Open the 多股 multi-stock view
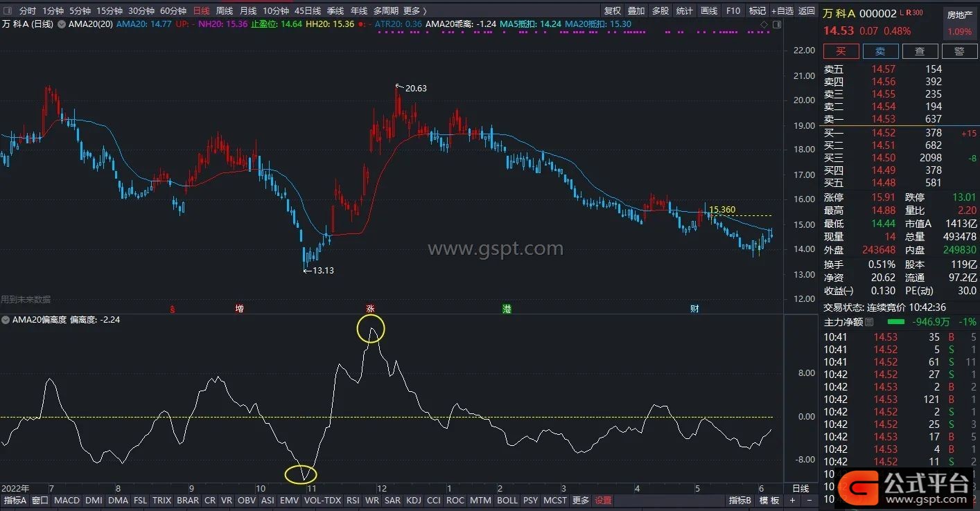The image size is (980, 511). tap(660, 10)
